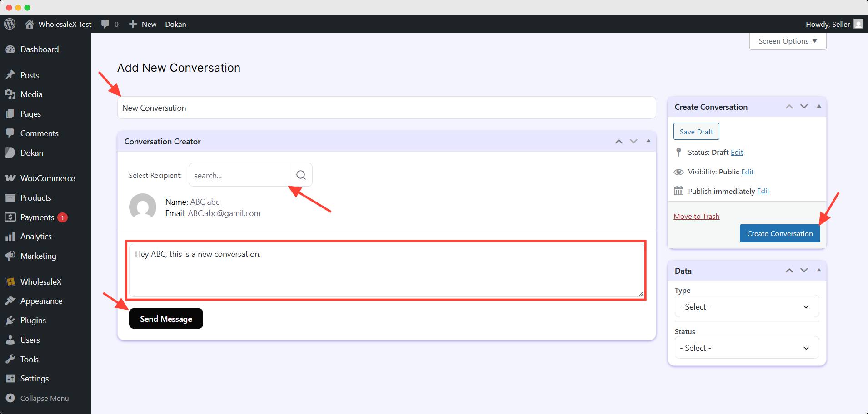Click the home icon beside WholesaleX Test
Screen dimensions: 868x414
[x=30, y=24]
